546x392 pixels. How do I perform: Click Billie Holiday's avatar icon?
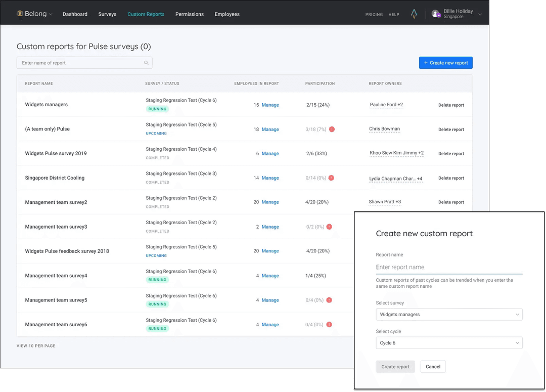click(436, 14)
